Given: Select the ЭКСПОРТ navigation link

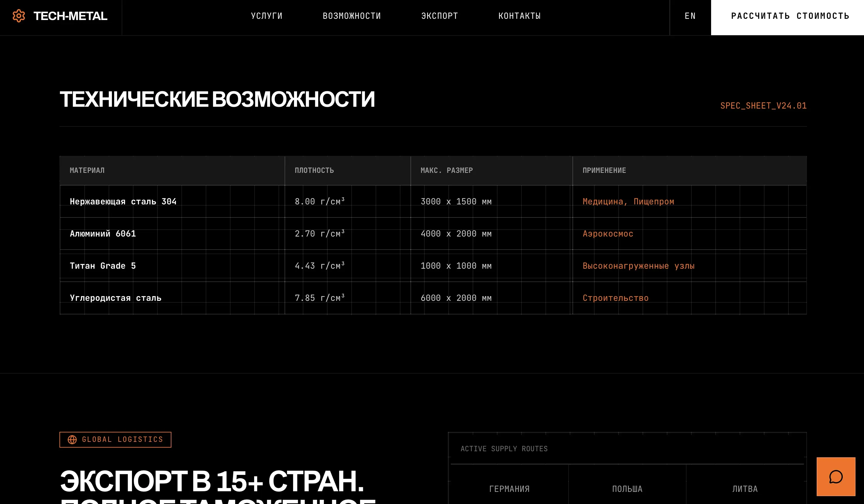Looking at the screenshot, I should [x=439, y=16].
